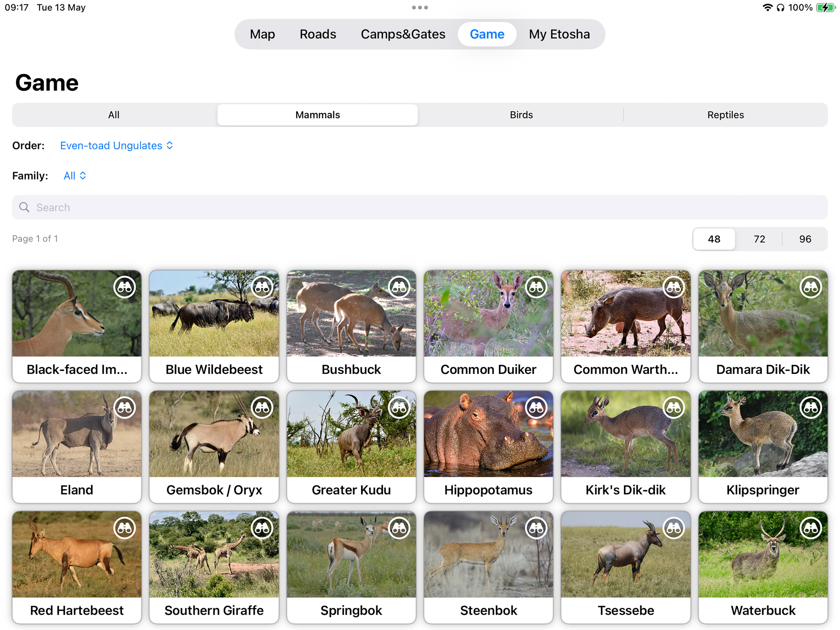This screenshot has width=840, height=630.
Task: Switch to the Roads tab
Action: point(318,34)
